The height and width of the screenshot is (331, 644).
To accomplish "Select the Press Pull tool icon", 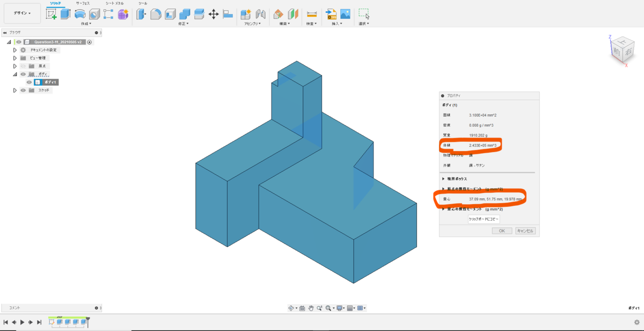I will [x=141, y=15].
